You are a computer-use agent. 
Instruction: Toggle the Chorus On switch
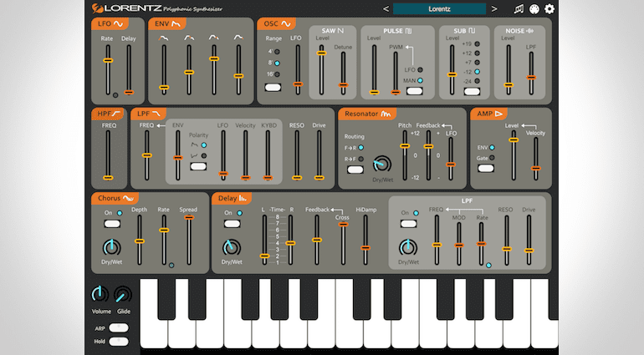[x=112, y=224]
